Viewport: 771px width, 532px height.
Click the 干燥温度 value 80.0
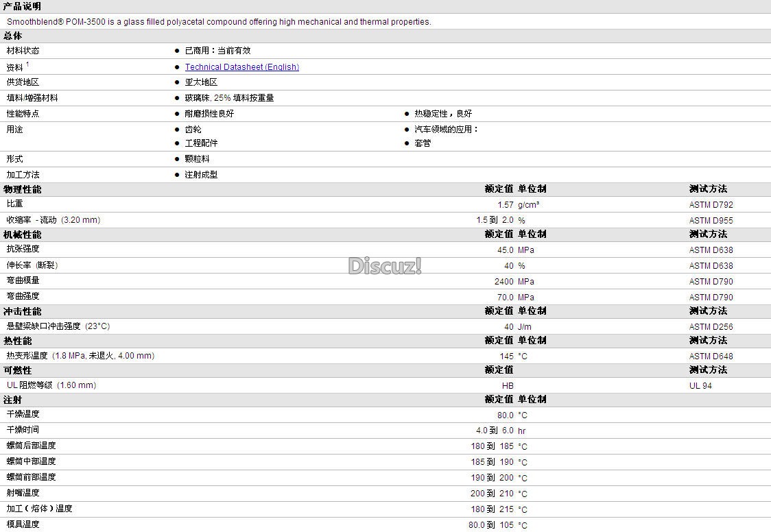click(506, 415)
